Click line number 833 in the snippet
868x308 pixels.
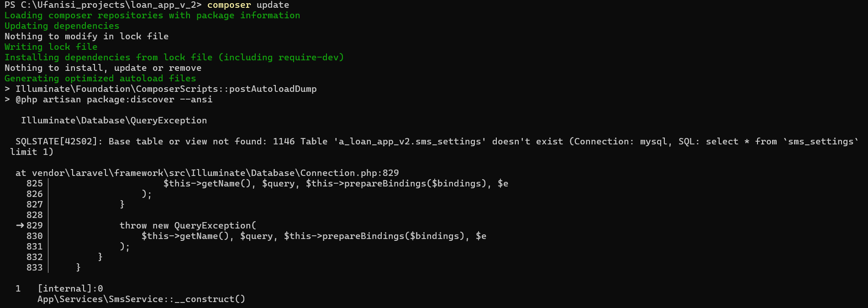click(34, 268)
